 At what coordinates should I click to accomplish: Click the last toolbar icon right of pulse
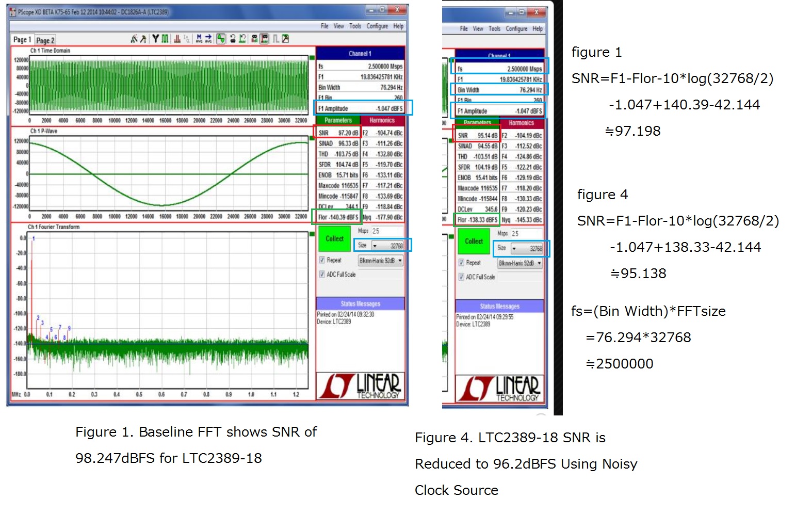click(x=285, y=39)
